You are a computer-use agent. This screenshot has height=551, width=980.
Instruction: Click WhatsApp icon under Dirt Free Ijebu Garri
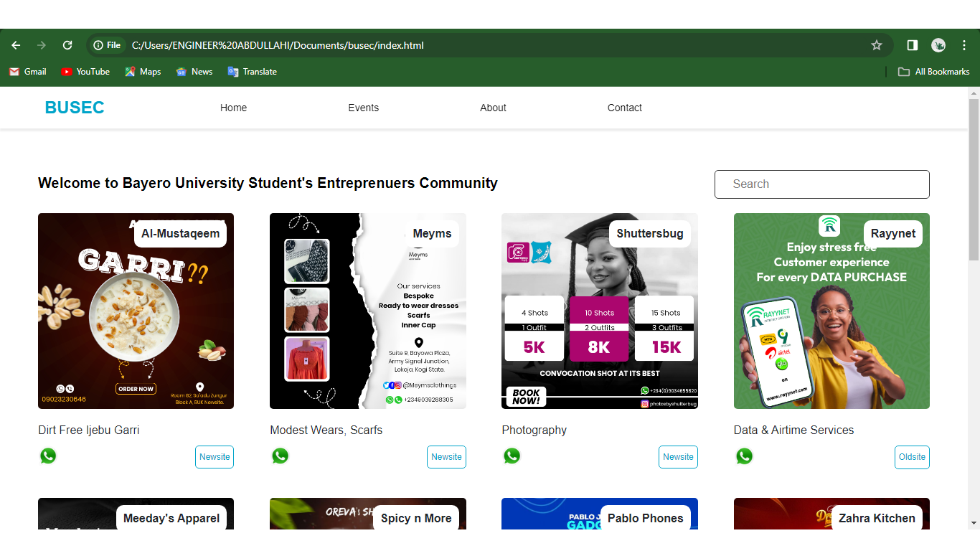tap(48, 456)
